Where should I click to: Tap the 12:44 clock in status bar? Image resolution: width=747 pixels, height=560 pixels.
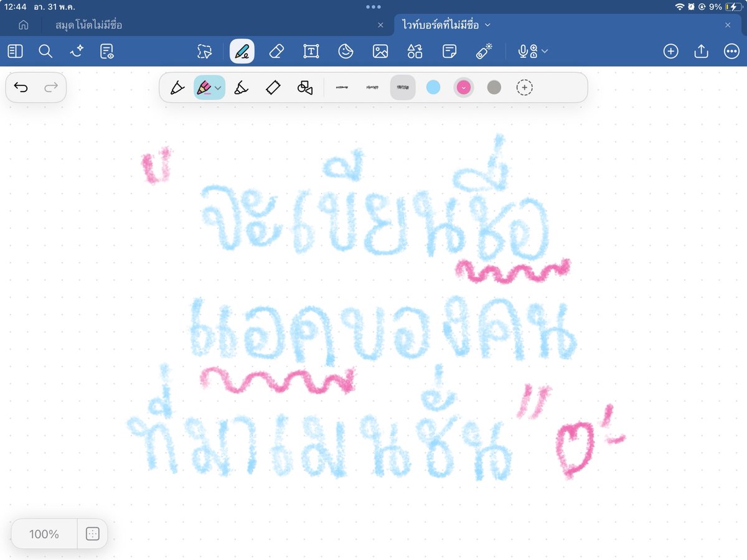pos(15,7)
